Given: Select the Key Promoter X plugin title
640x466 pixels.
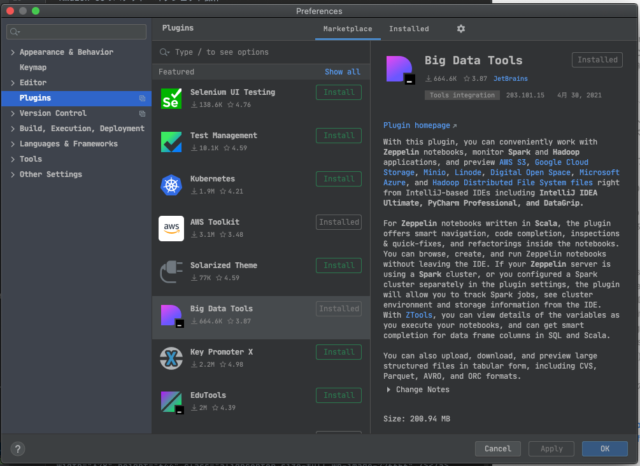Looking at the screenshot, I should click(222, 352).
